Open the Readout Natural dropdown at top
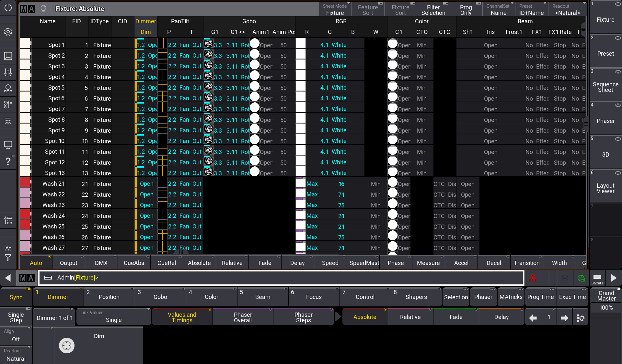622x364 pixels. (x=568, y=10)
